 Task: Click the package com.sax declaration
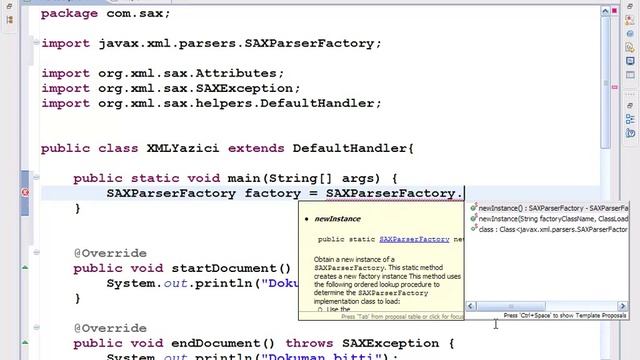105,13
